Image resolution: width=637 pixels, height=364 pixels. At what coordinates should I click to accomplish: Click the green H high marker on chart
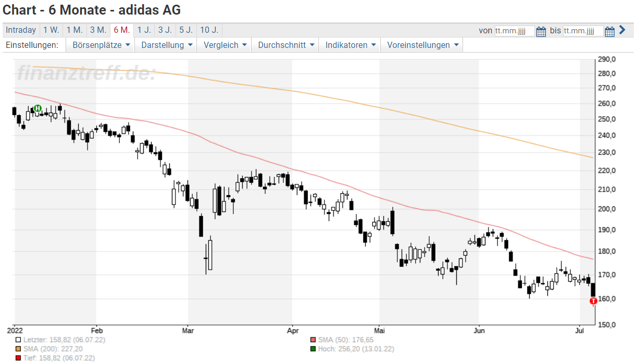(37, 108)
